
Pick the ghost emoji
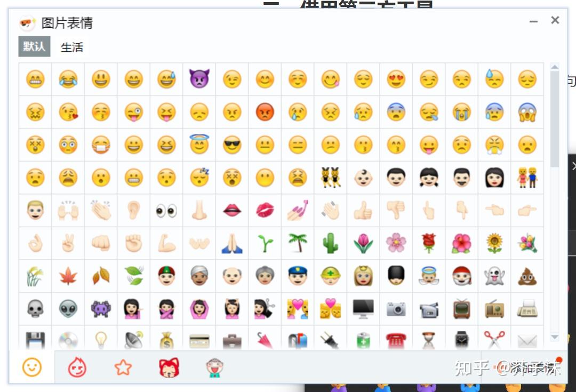point(494,276)
